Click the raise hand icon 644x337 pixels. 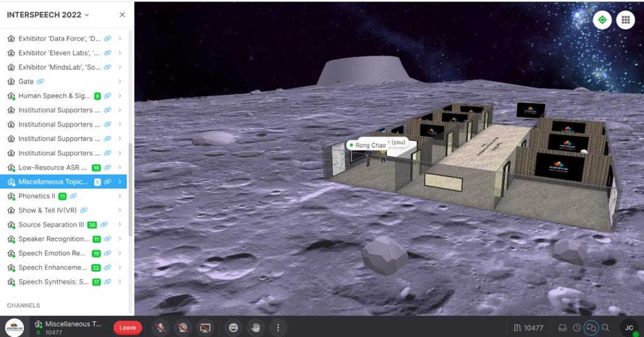pos(256,328)
